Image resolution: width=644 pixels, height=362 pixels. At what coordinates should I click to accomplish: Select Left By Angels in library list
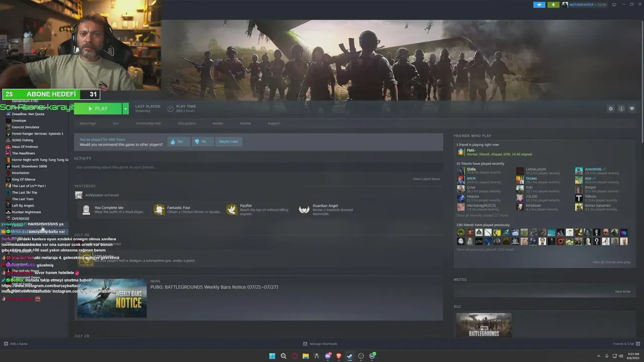(23, 206)
